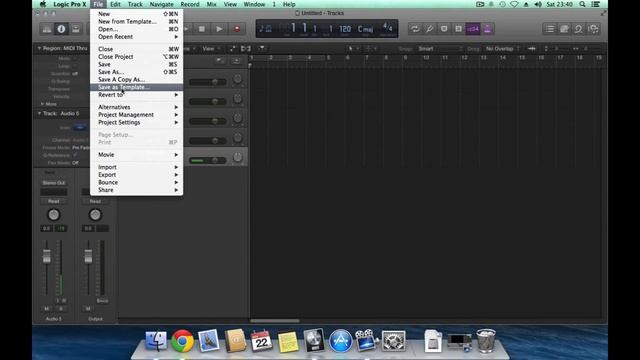Click the highlighted track's pan knob
The height and width of the screenshot is (360, 640).
pyautogui.click(x=237, y=157)
